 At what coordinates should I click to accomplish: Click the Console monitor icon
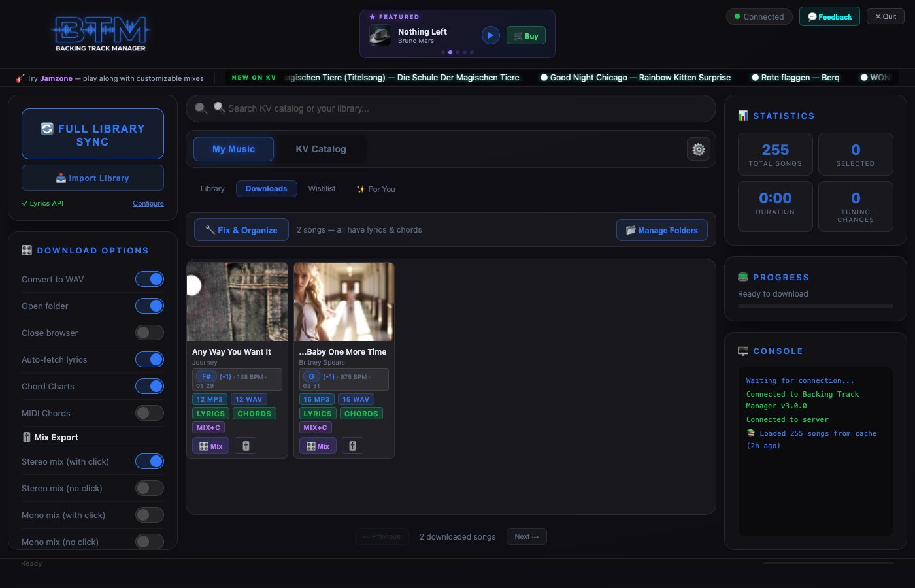743,351
